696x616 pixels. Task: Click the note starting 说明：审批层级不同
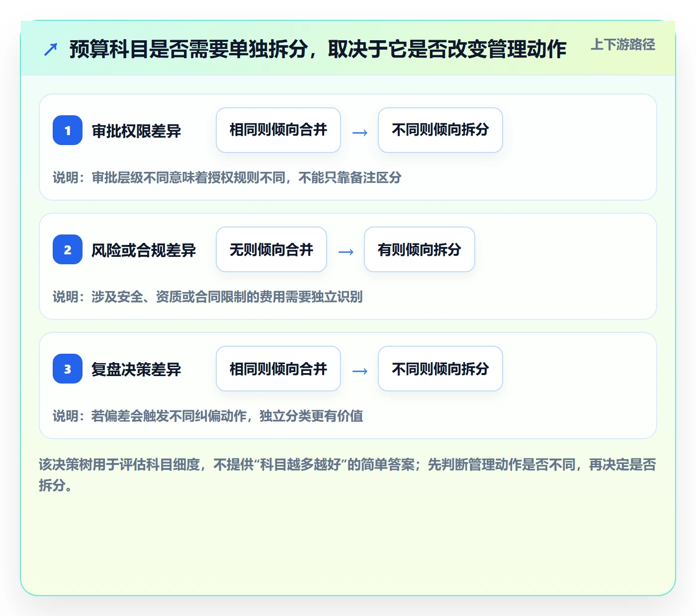227,177
